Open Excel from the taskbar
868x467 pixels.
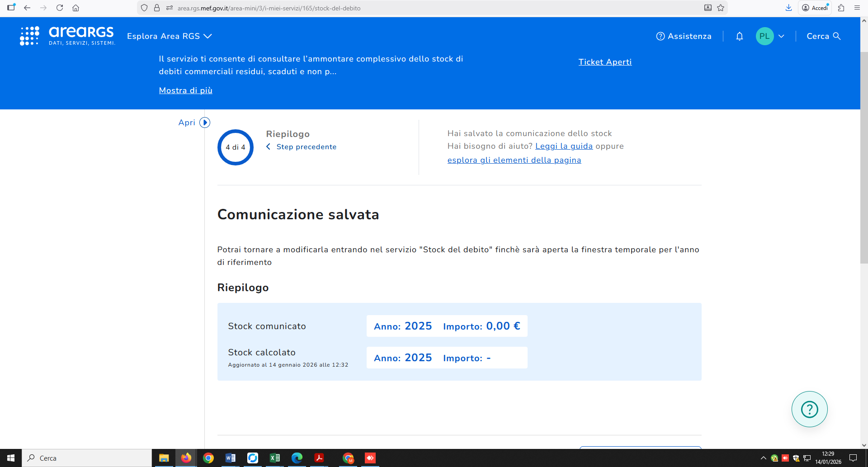tap(274, 458)
